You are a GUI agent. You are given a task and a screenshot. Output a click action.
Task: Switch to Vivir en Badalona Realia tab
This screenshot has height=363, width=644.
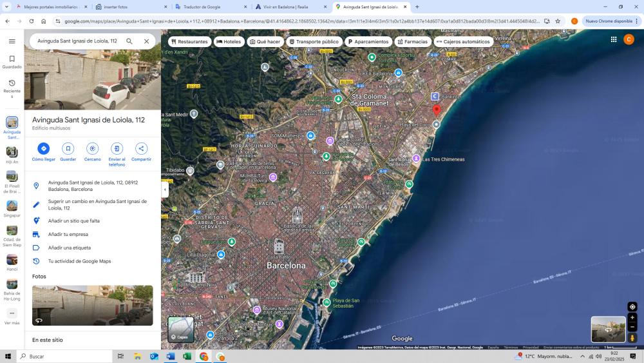click(291, 7)
